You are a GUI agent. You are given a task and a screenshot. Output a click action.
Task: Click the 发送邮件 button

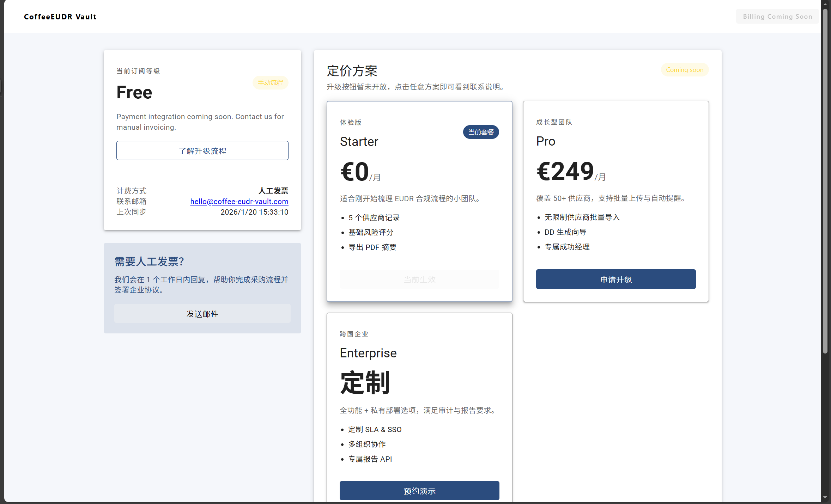[x=202, y=313]
